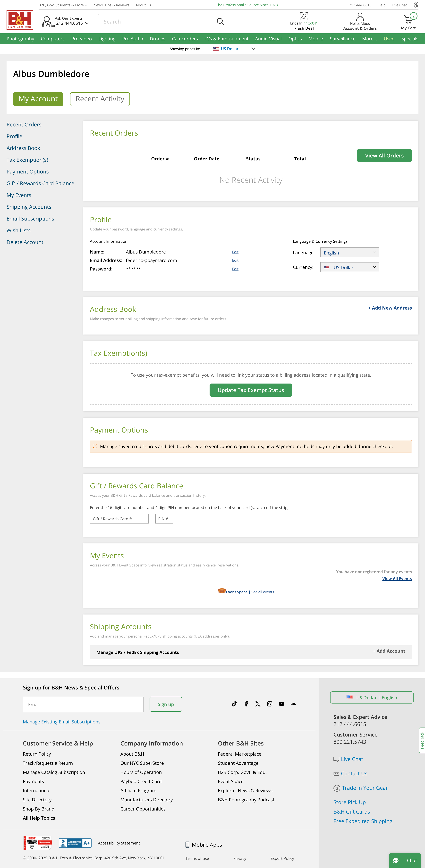Open the shopping cart icon

point(408,19)
